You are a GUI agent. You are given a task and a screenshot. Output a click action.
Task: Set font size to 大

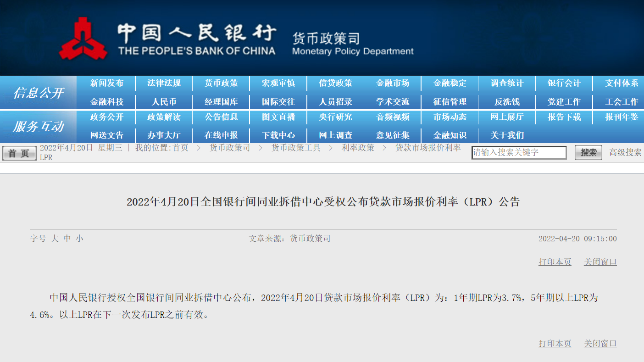pos(55,239)
